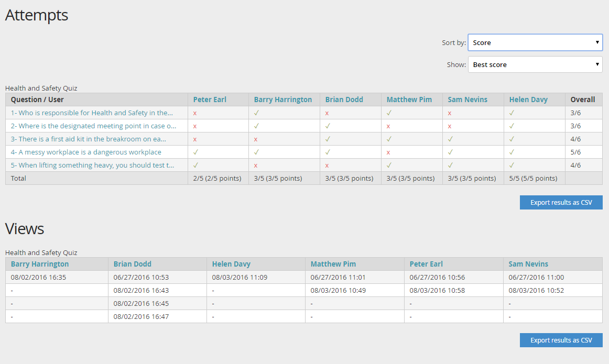Click Peter Earl's red cross for question 1
Screen dimensions: 609x364
(195, 113)
